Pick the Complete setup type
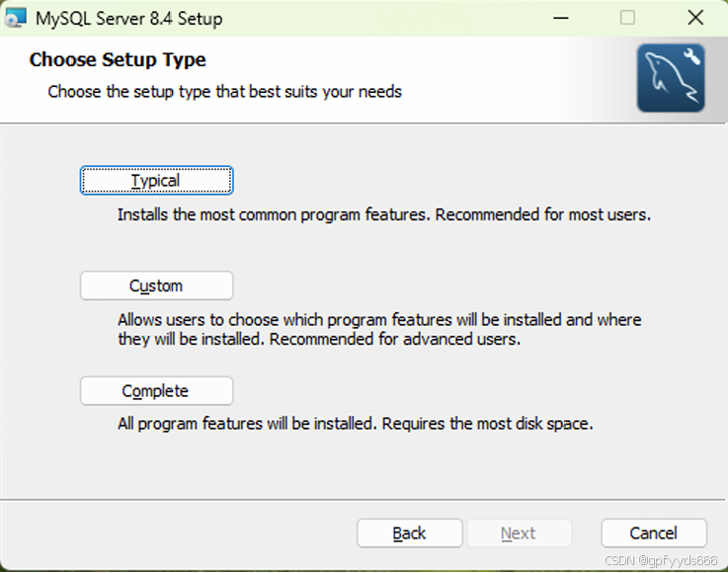 click(x=156, y=391)
